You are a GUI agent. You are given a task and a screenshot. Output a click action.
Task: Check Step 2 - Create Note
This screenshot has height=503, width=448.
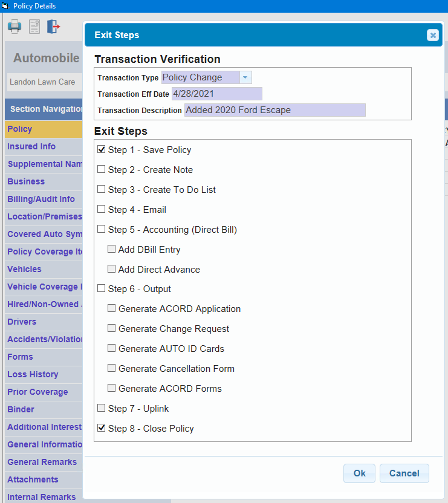pos(102,169)
